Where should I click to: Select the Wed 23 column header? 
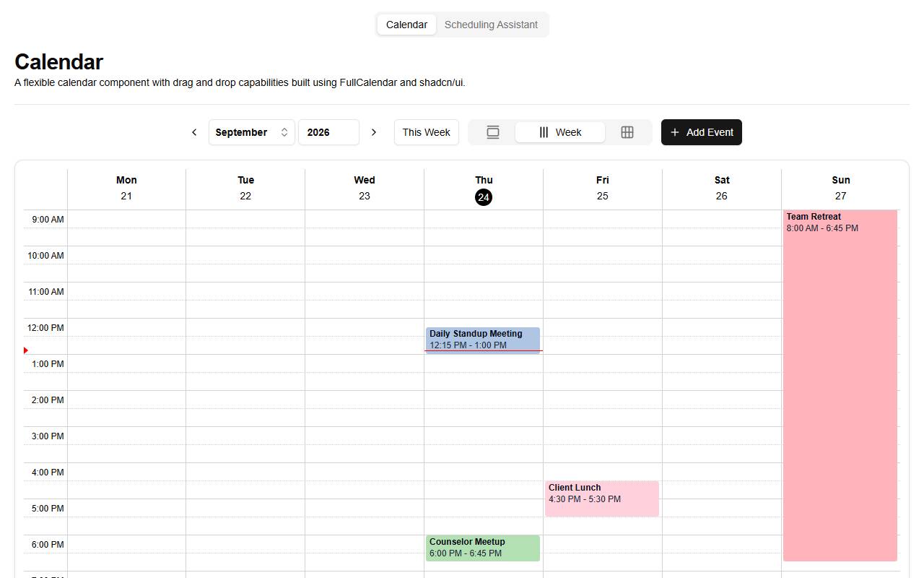pos(365,189)
